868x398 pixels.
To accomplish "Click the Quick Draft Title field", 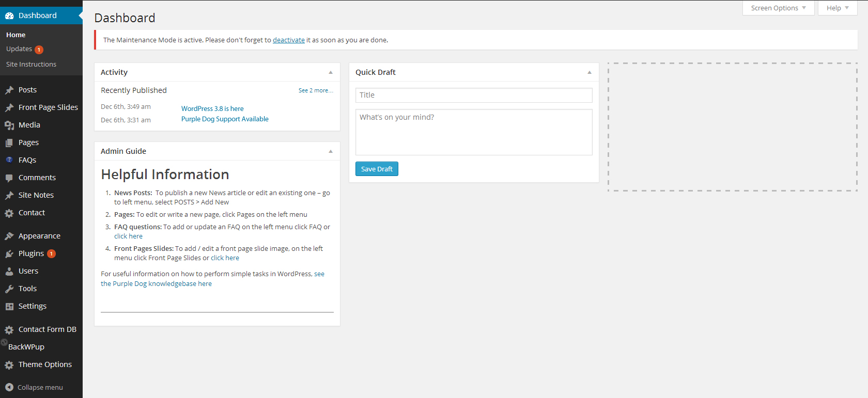I will tap(474, 95).
